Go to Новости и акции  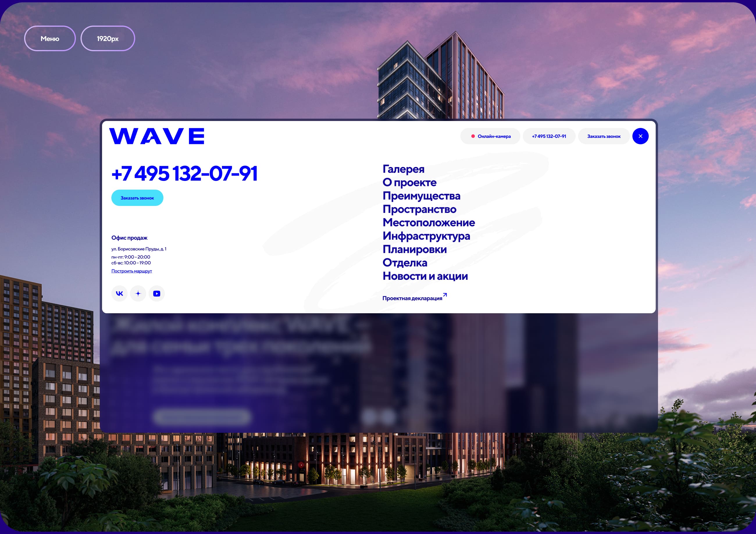point(425,276)
